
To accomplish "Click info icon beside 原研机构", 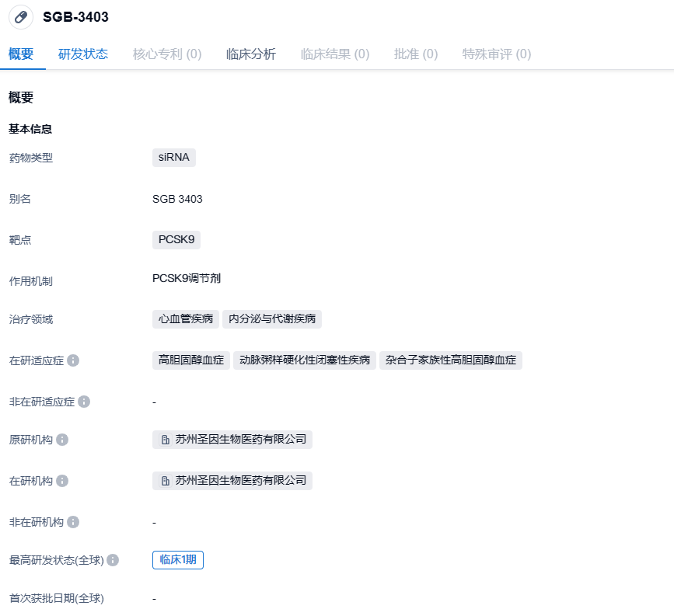I will click(62, 440).
